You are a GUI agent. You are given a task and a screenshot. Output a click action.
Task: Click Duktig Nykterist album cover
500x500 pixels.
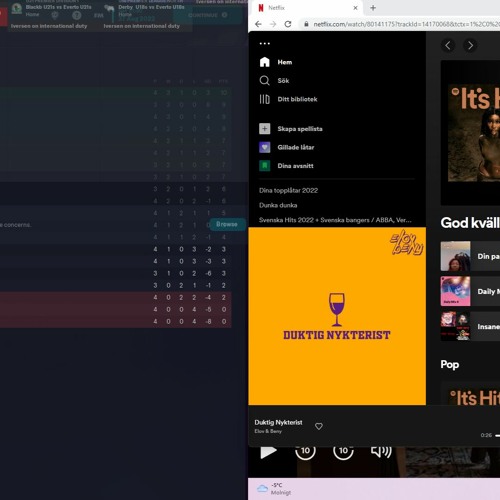pos(337,316)
